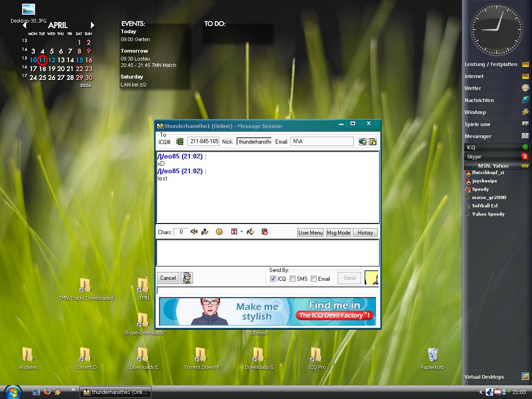Open user info yellow icon beside Email
The width and height of the screenshot is (532, 399).
(x=373, y=141)
